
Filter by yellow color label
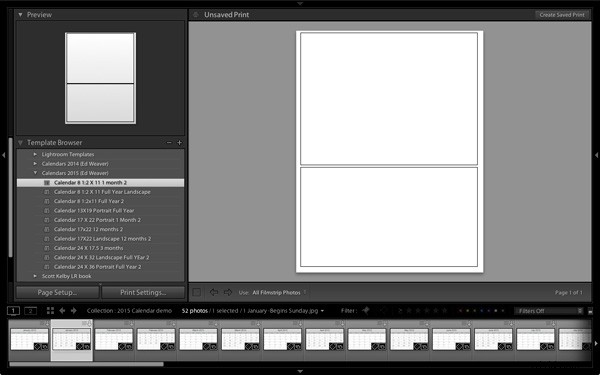click(467, 311)
